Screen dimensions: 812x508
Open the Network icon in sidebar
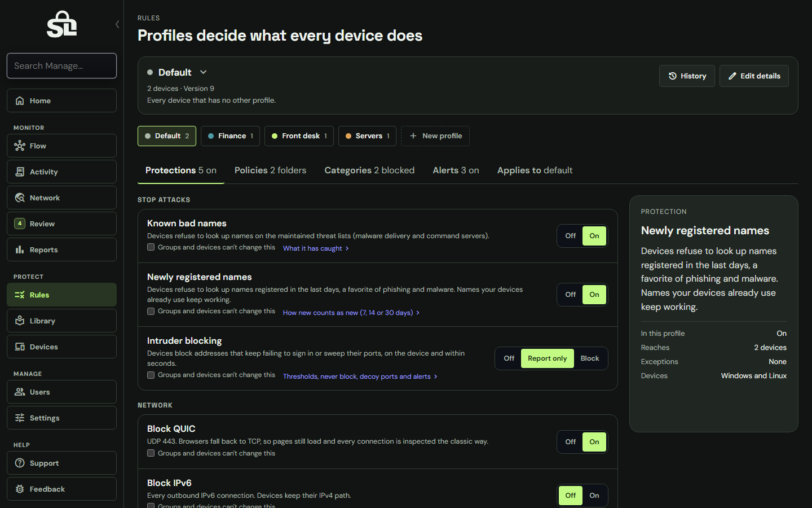[20, 198]
